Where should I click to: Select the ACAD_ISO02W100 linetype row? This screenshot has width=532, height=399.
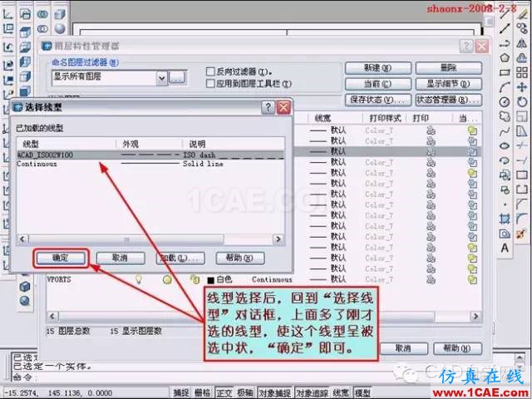click(x=150, y=155)
